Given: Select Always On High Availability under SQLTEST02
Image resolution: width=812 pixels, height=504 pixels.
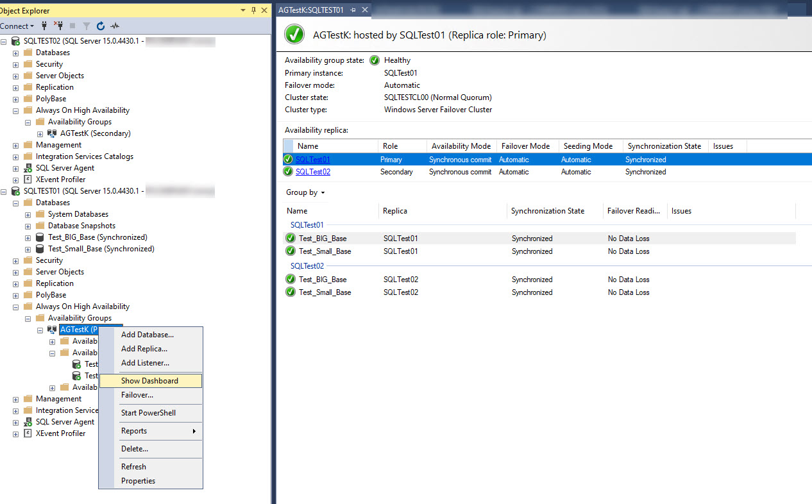Looking at the screenshot, I should point(83,110).
